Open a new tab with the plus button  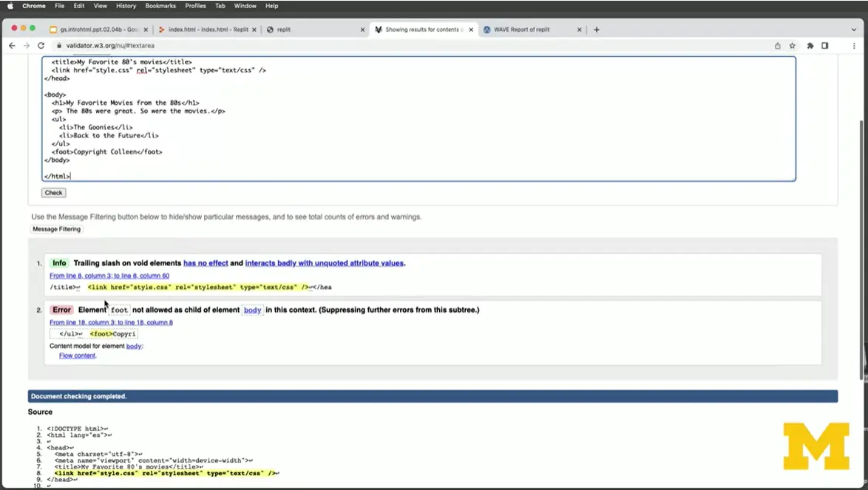click(596, 30)
